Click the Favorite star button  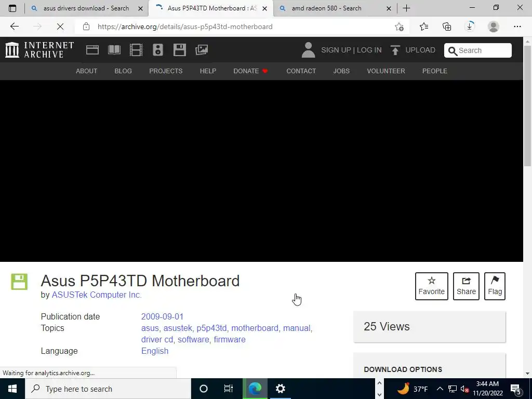point(432,286)
